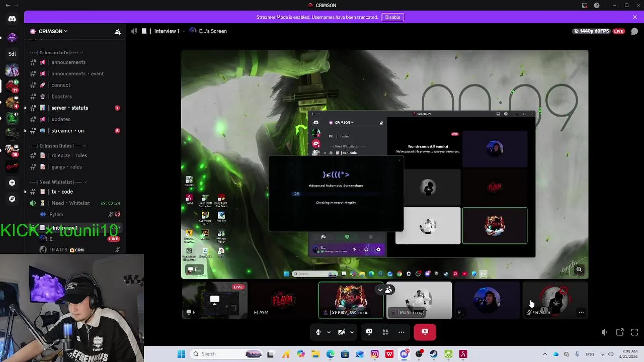Open the updates channel
The width and height of the screenshot is (644, 362).
[74, 119]
